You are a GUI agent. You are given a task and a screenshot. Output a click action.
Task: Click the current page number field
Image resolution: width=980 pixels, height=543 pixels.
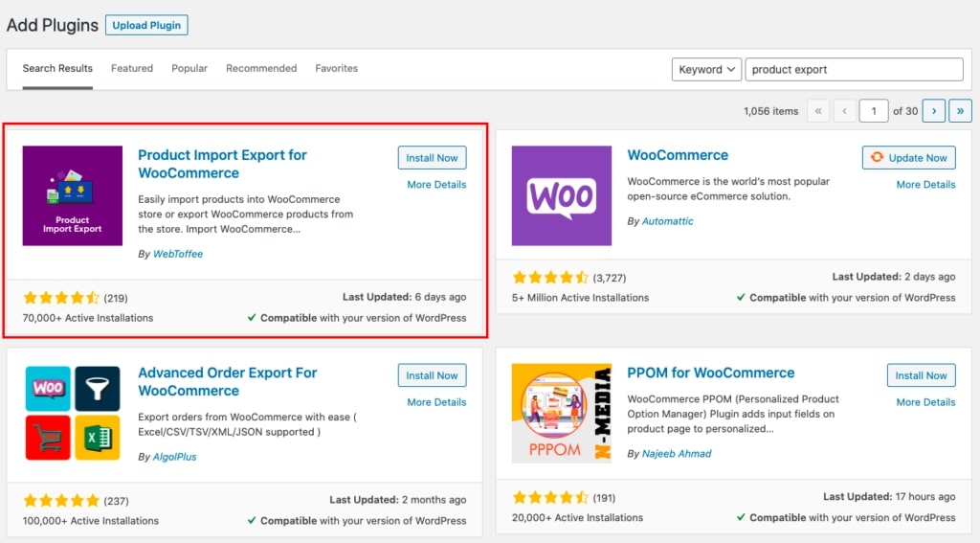[873, 111]
